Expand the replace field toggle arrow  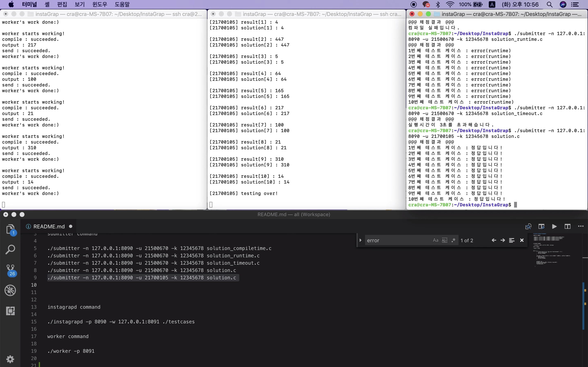point(361,240)
